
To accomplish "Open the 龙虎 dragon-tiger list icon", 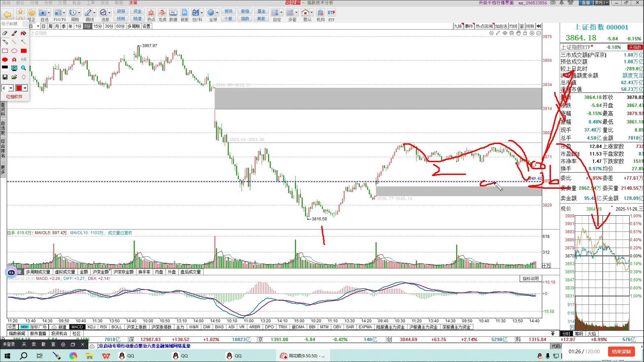I will pos(162,13).
